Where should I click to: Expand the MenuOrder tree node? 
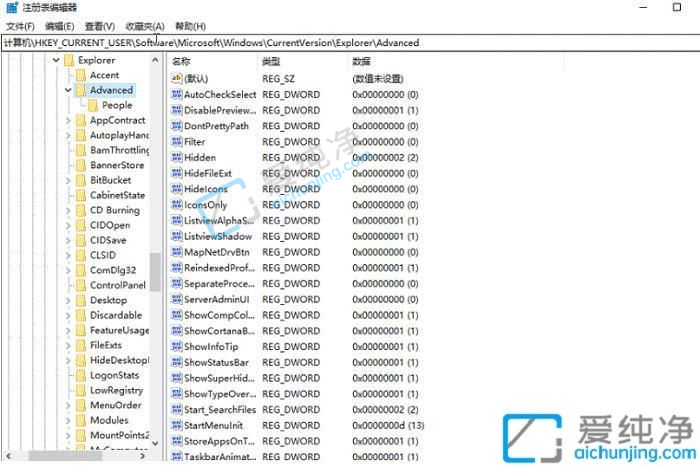tap(68, 405)
